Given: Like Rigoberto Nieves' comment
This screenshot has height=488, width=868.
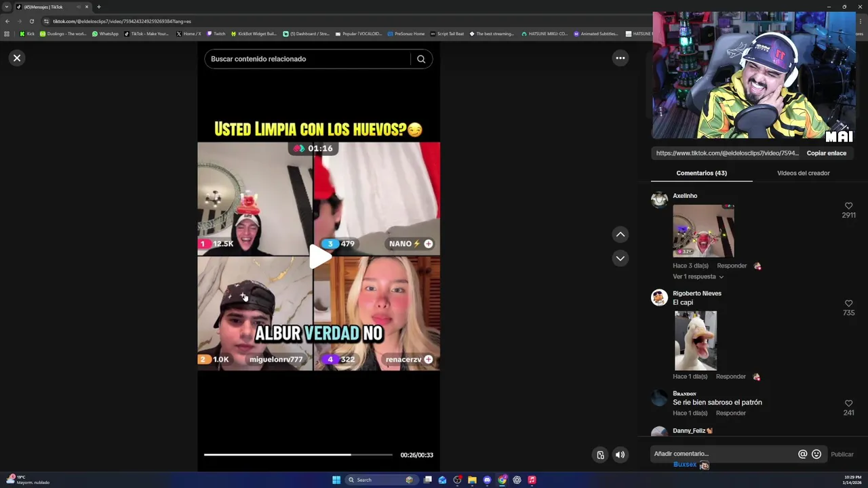Looking at the screenshot, I should [848, 304].
